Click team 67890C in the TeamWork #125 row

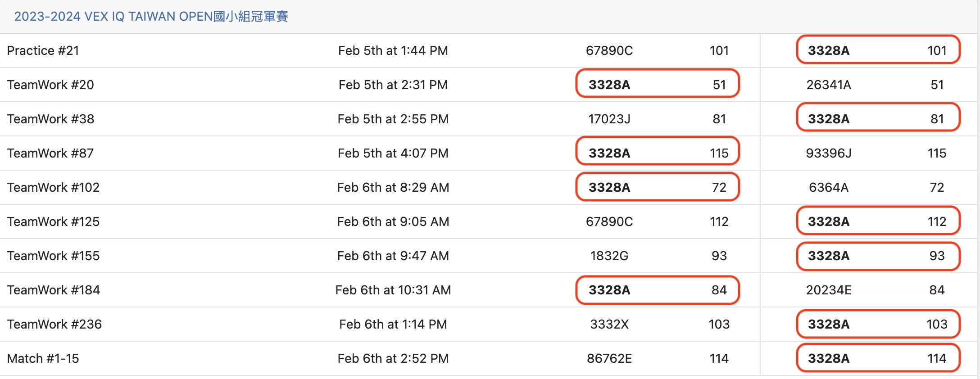(x=609, y=221)
